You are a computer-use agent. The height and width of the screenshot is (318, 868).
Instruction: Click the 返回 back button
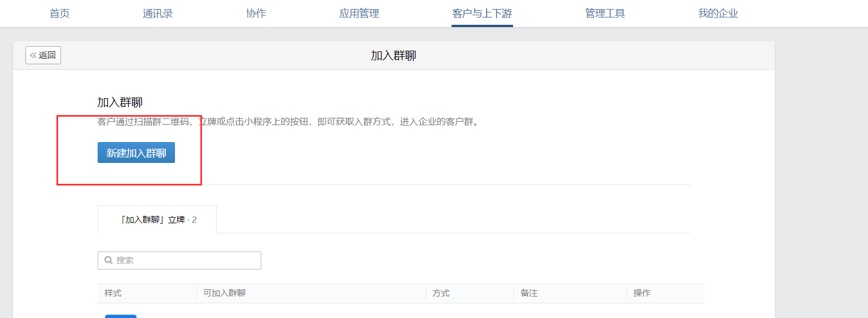point(43,55)
